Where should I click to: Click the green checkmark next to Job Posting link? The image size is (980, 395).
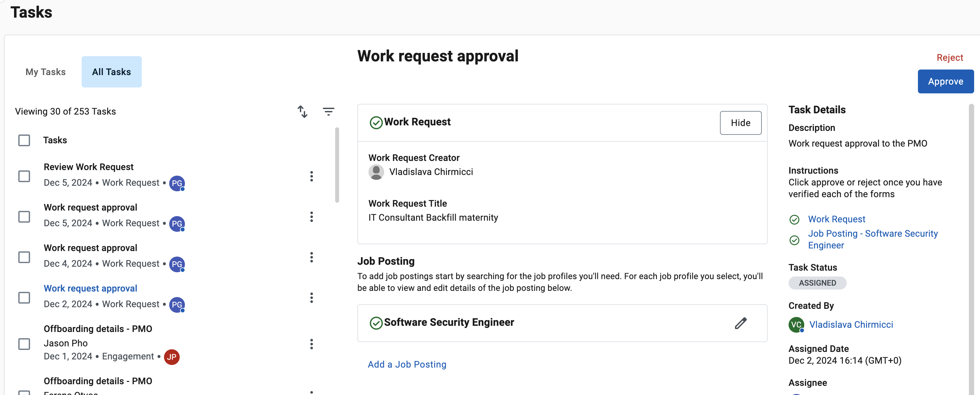[794, 239]
